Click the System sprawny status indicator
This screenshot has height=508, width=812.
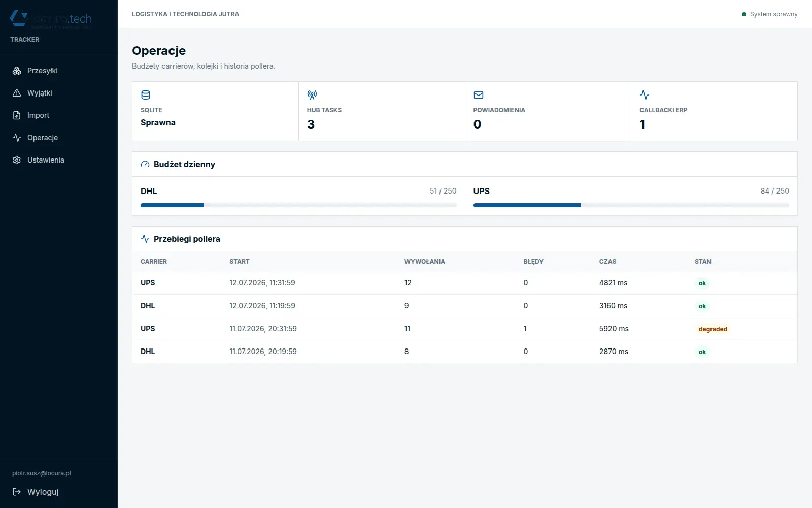coord(770,14)
